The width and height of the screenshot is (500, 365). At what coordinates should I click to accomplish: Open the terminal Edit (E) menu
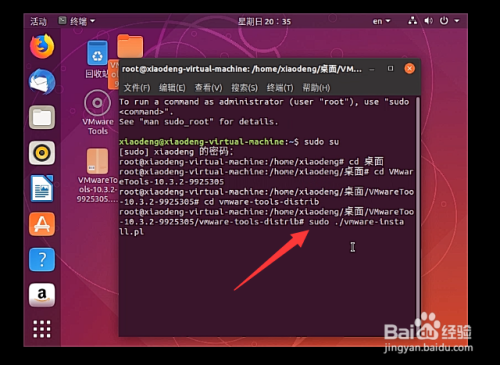tap(172, 88)
